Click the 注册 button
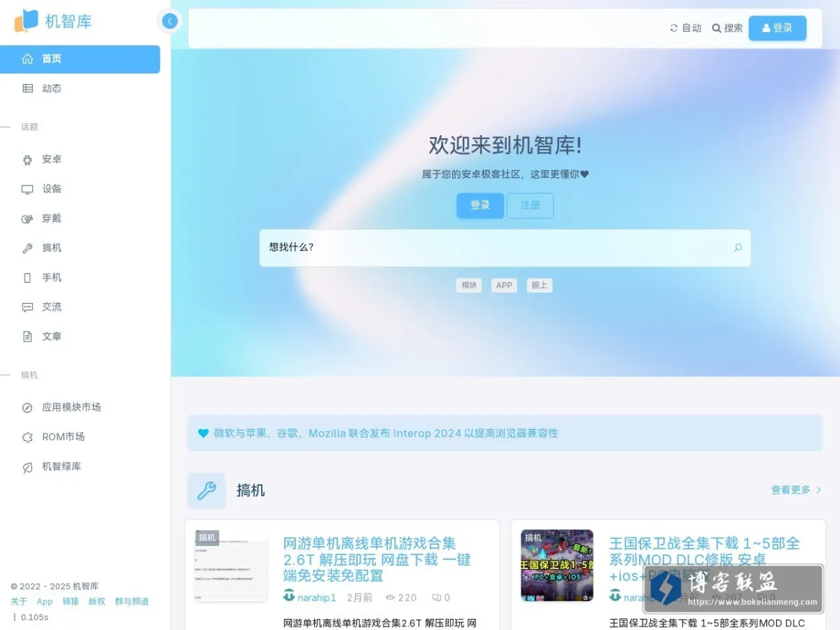 tap(530, 206)
